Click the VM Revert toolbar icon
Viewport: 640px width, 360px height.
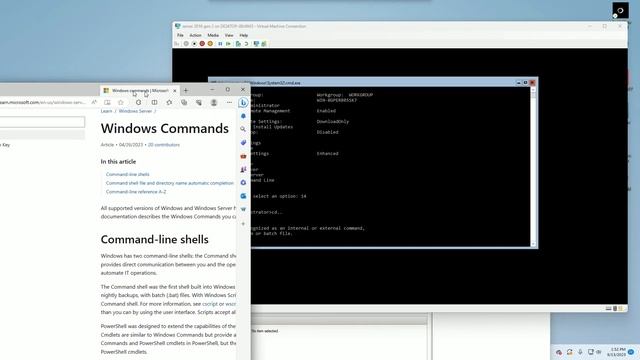click(x=247, y=44)
